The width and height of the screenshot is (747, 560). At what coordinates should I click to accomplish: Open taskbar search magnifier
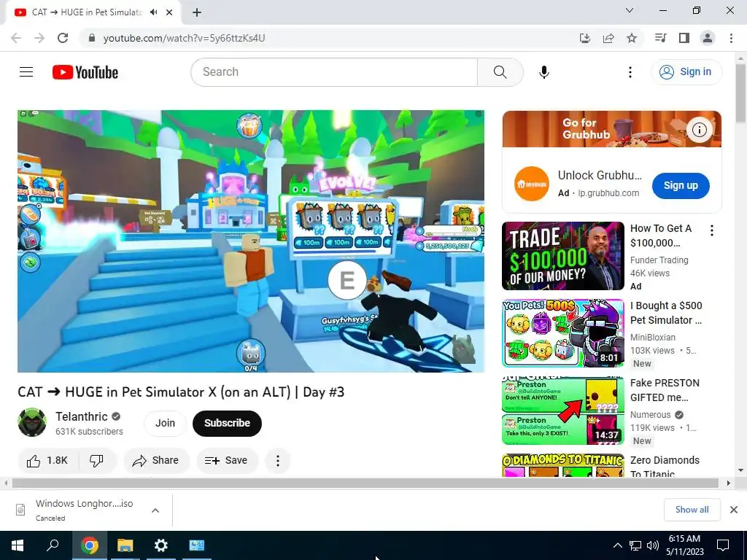click(53, 545)
